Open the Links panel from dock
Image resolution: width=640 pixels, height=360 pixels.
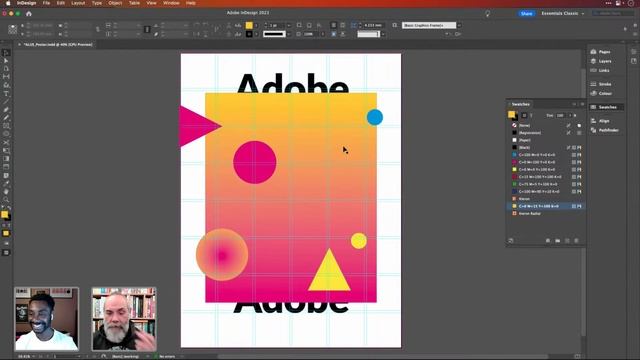coord(600,71)
